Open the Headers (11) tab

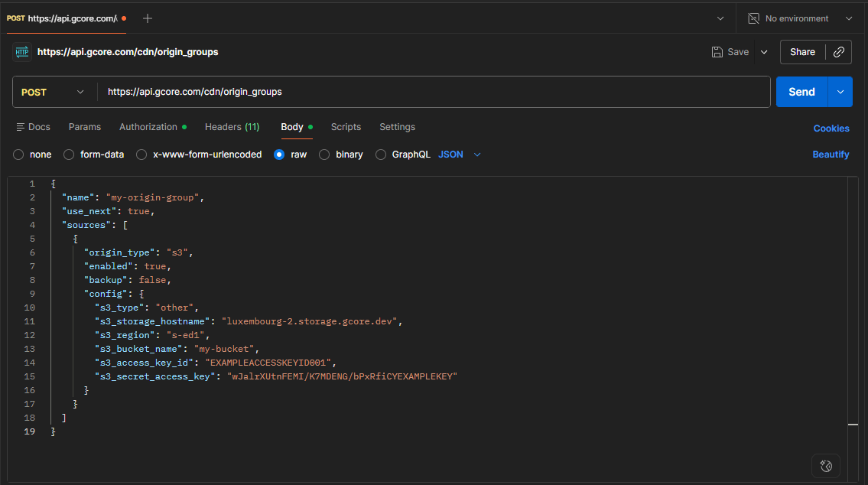pyautogui.click(x=232, y=127)
